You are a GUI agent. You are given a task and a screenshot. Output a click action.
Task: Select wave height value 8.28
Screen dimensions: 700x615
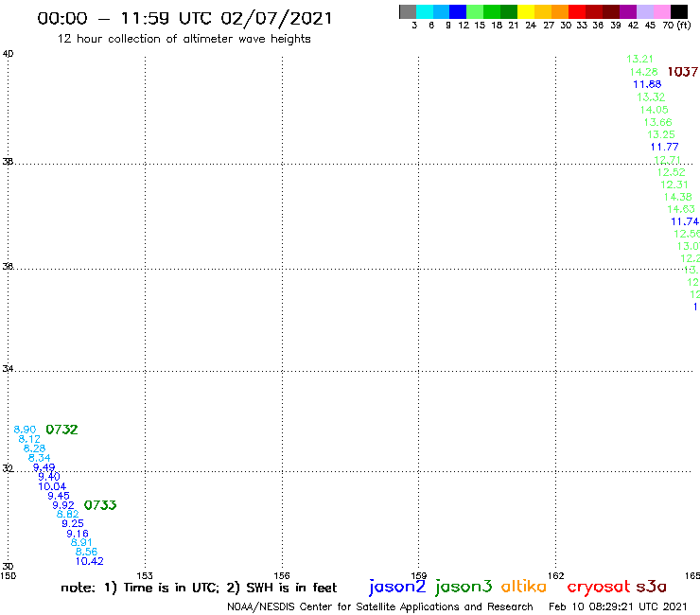pyautogui.click(x=34, y=448)
